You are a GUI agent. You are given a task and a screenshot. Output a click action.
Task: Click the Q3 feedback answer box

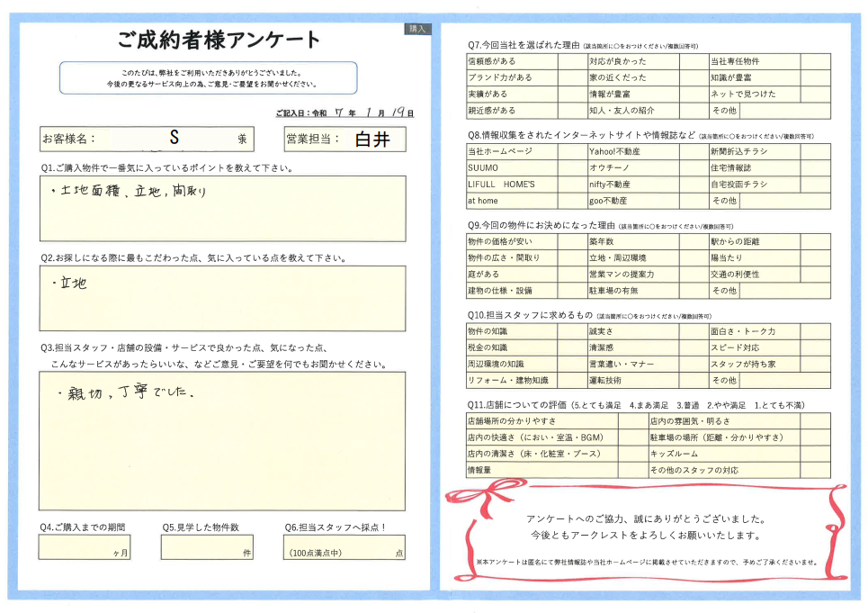pyautogui.click(x=221, y=440)
